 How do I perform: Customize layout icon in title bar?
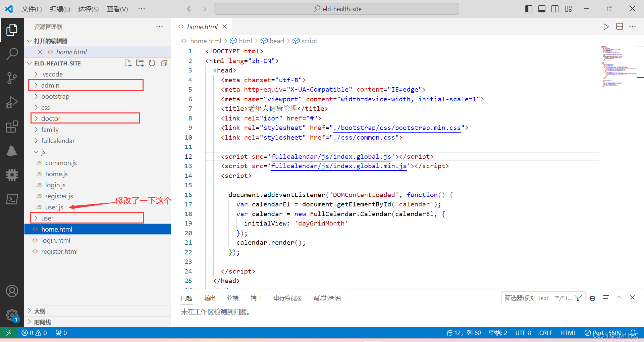point(568,9)
